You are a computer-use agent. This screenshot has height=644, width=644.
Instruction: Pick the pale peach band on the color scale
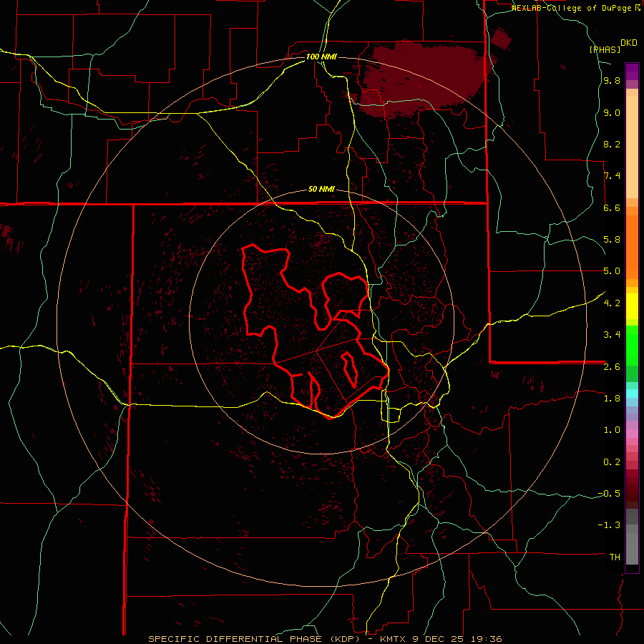[x=632, y=147]
